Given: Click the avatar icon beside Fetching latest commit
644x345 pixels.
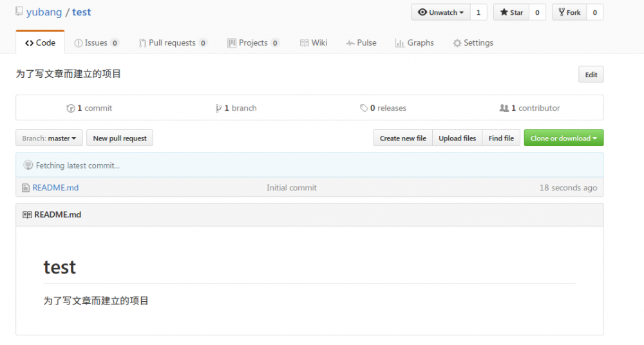Looking at the screenshot, I should 28,165.
